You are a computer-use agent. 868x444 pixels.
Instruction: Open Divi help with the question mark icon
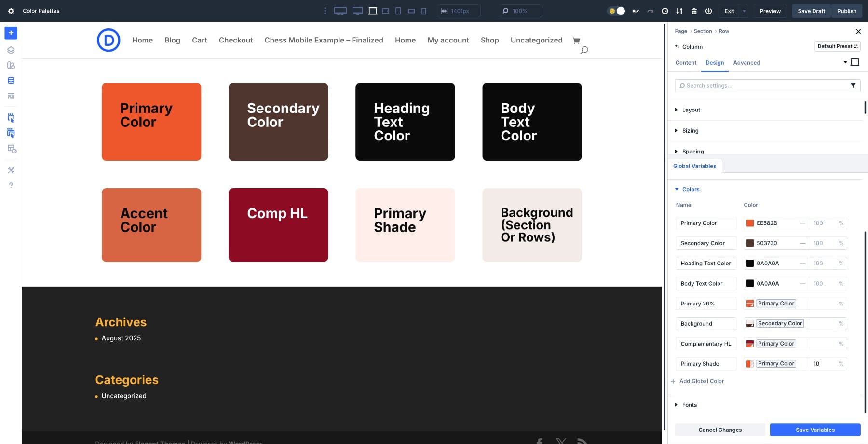point(11,185)
